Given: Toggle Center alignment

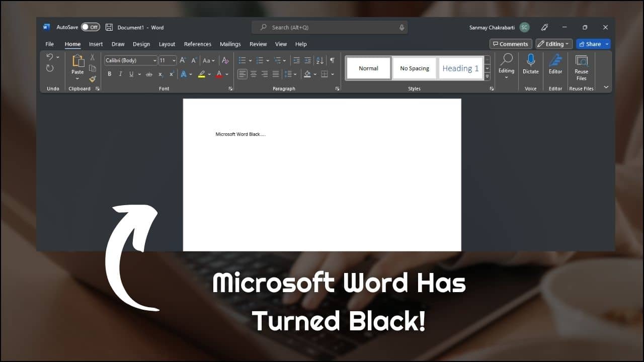Looking at the screenshot, I should [254, 74].
